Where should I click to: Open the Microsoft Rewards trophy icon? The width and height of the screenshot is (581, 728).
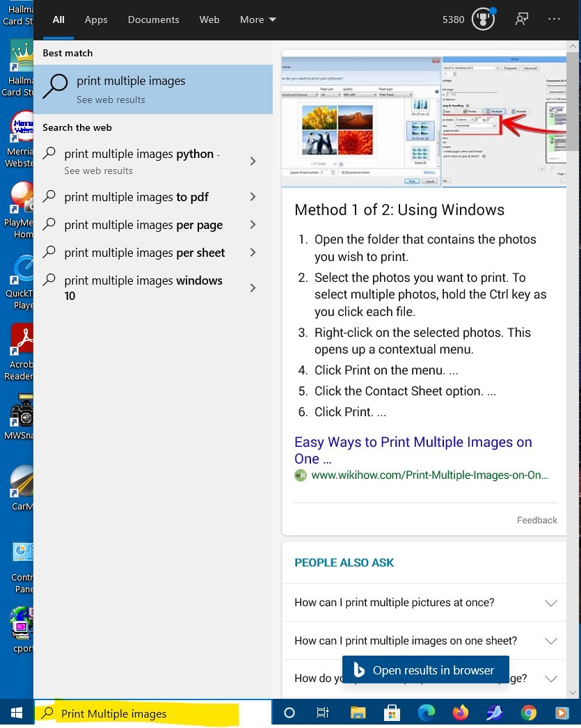point(483,19)
